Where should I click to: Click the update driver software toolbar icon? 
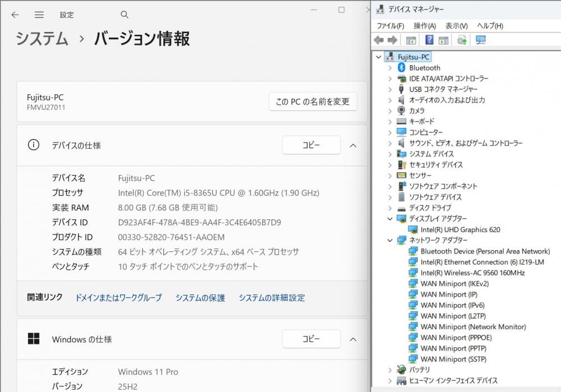coord(462,40)
